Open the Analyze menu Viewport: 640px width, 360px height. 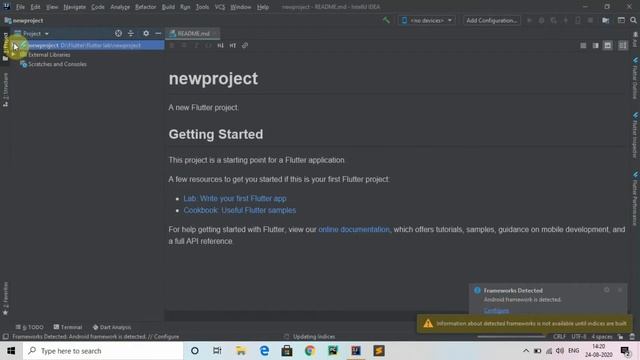coord(120,7)
